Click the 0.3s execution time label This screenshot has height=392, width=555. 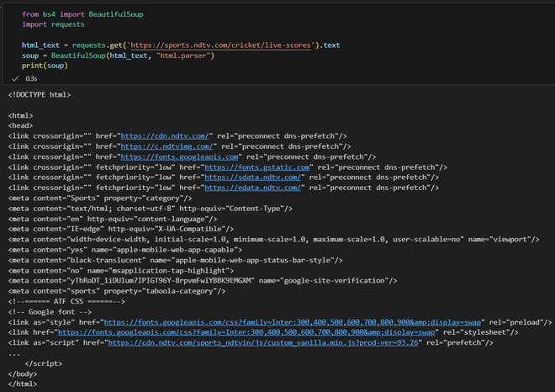32,77
